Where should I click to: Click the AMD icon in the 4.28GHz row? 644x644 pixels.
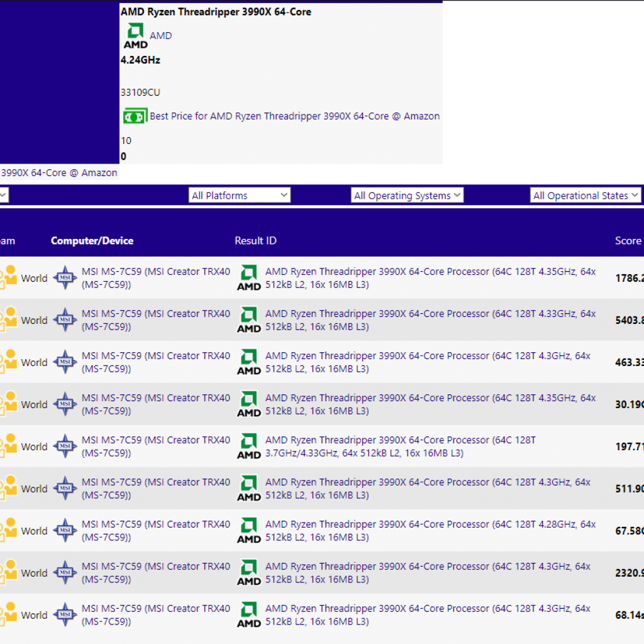point(249,531)
